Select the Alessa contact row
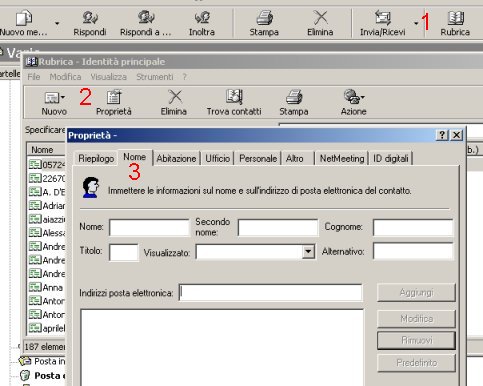Image resolution: width=483 pixels, height=386 pixels. [x=47, y=233]
